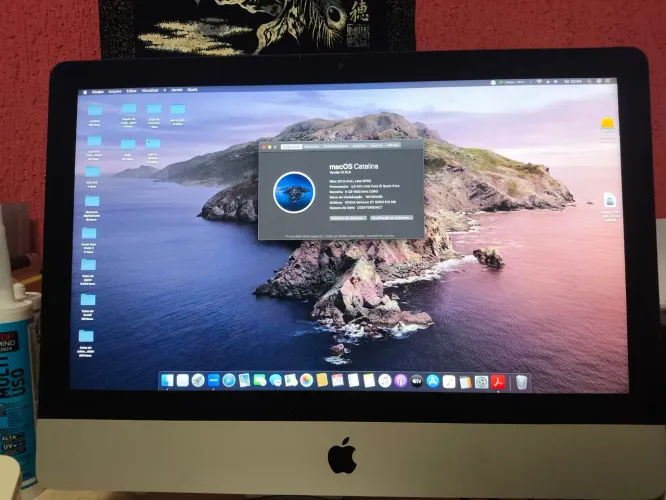The height and width of the screenshot is (500, 666).
Task: Select the document file icon on desktop right
Action: (610, 200)
